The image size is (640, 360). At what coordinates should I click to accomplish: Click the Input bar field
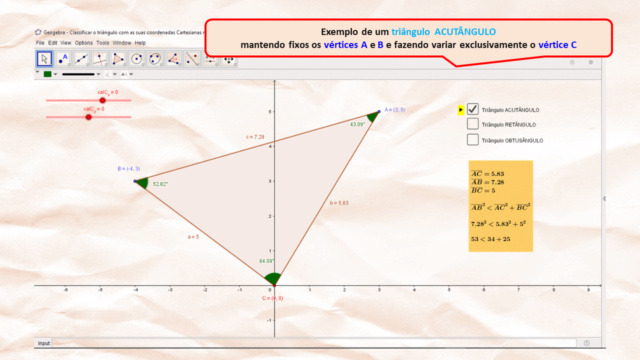pyautogui.click(x=314, y=343)
